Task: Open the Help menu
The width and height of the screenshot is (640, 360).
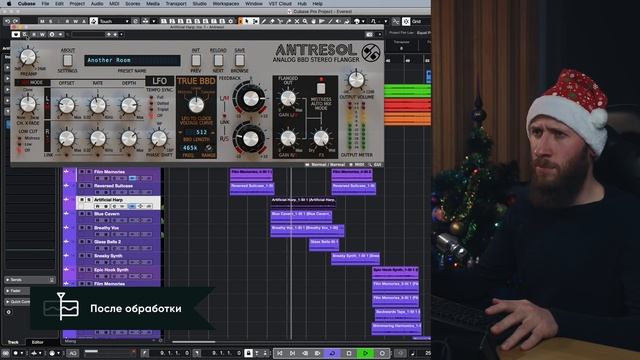Action: coord(318,3)
